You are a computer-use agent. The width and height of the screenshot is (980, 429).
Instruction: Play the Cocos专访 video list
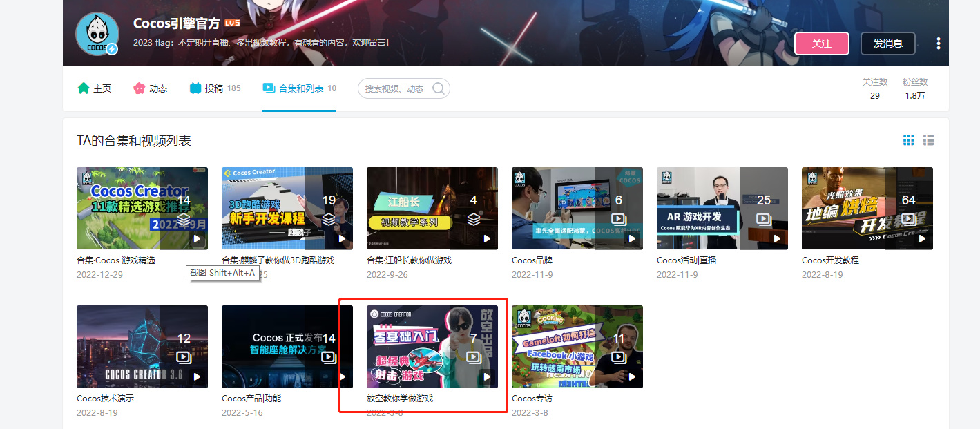tap(632, 377)
